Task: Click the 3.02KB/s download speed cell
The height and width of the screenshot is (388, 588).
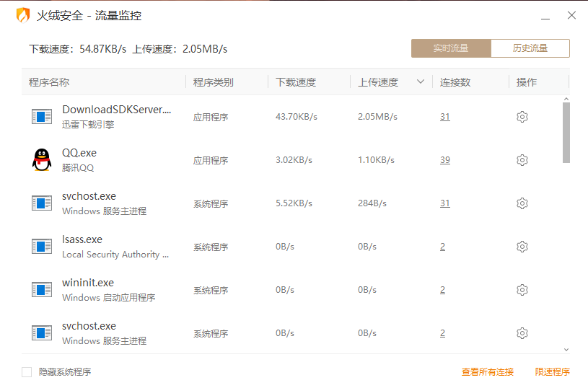Action: point(294,160)
